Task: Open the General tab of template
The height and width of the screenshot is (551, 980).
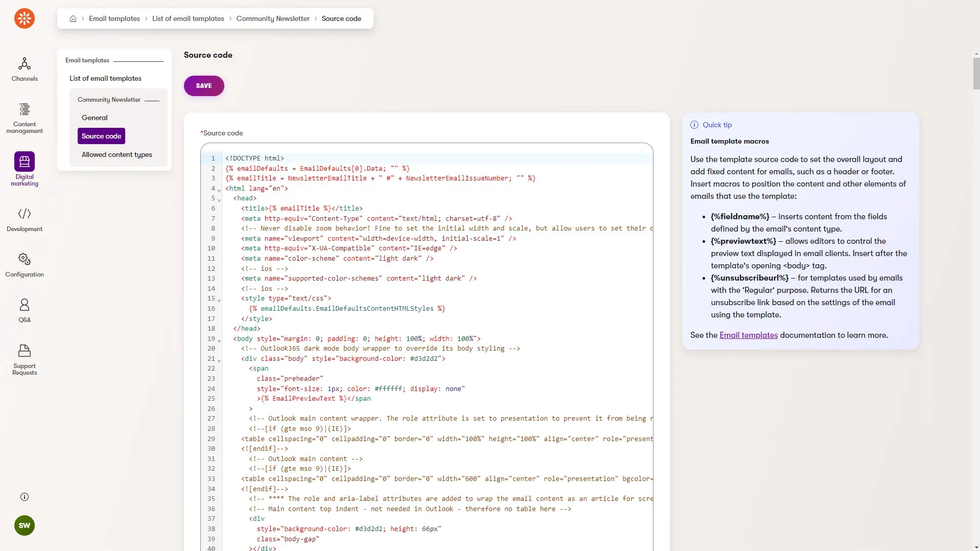Action: 95,118
